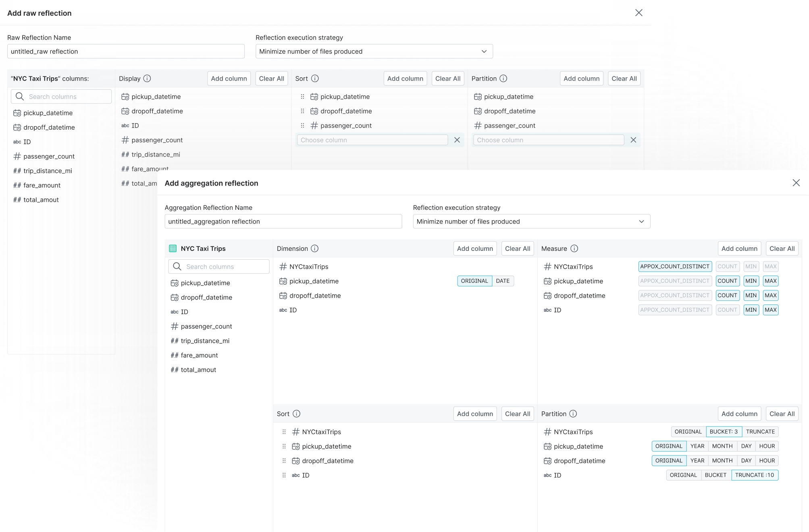The height and width of the screenshot is (532, 809).
Task: Click the Aggregation Reflection Name field
Action: pyautogui.click(x=283, y=221)
